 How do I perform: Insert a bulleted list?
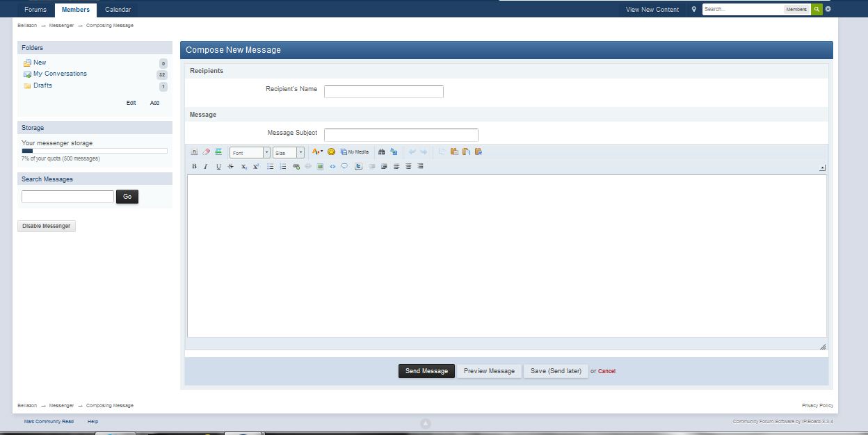(271, 167)
